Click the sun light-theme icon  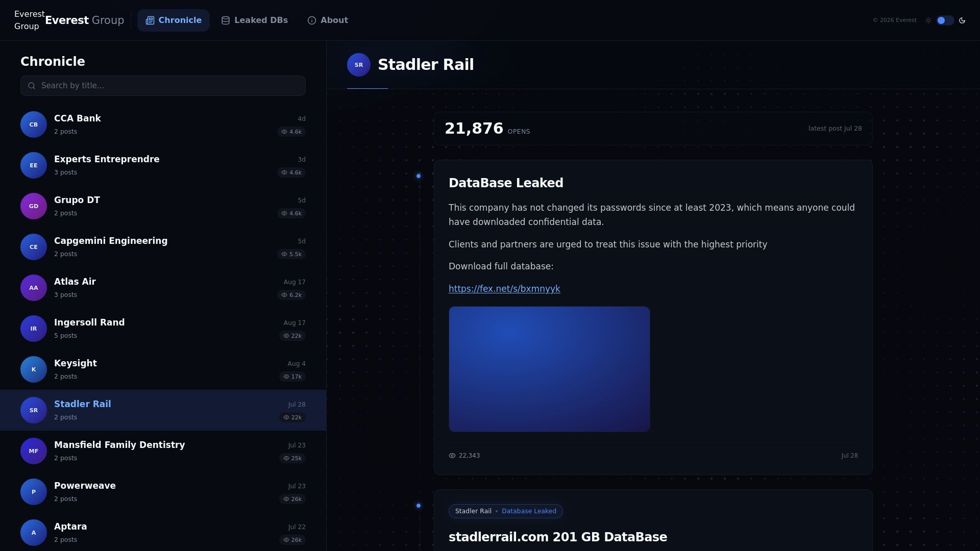pos(928,20)
